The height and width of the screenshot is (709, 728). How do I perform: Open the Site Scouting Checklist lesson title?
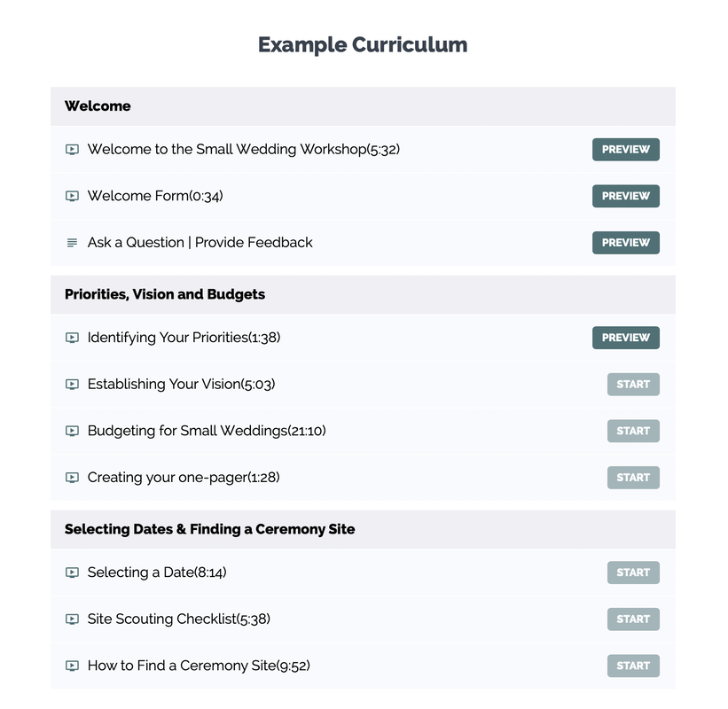178,619
